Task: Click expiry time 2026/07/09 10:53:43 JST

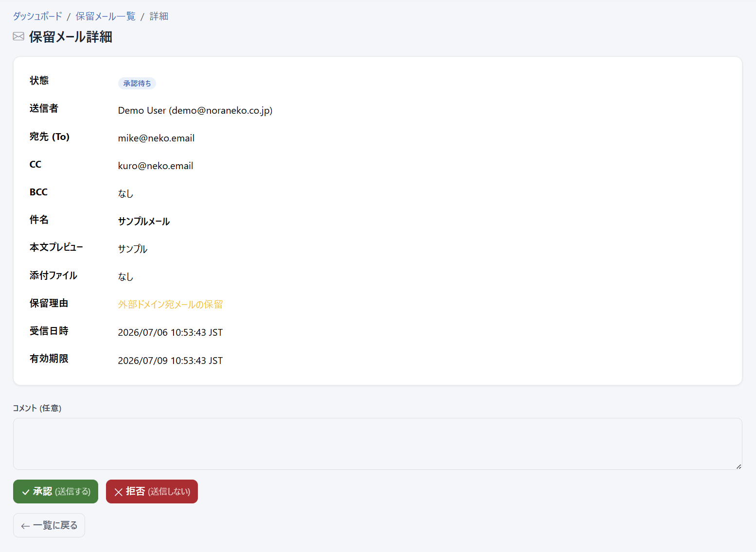Action: (170, 361)
